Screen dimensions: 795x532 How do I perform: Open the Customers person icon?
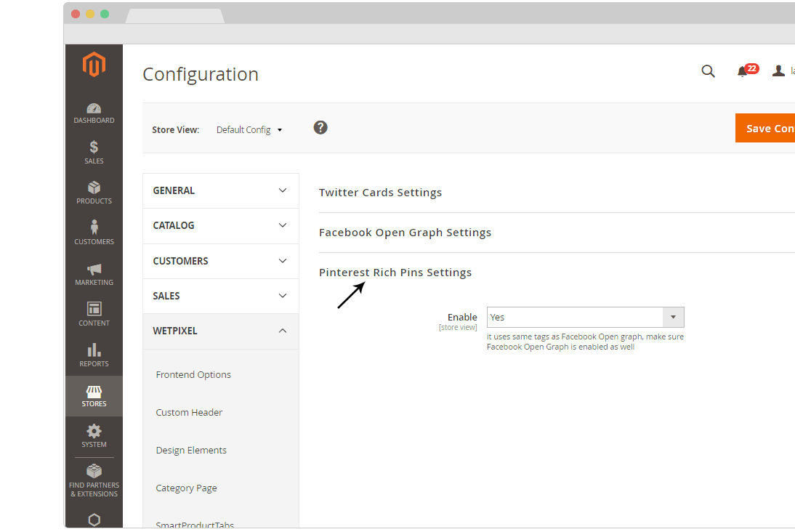(x=94, y=227)
